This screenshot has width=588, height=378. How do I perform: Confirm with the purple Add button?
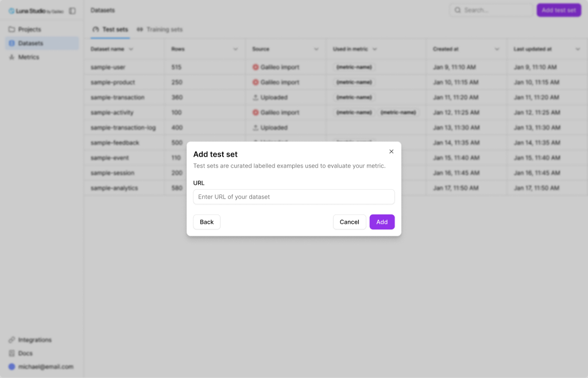(382, 222)
